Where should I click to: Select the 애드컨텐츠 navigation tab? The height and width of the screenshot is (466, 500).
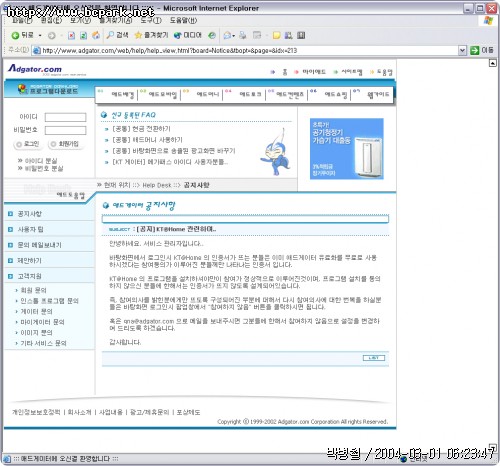pyautogui.click(x=290, y=95)
